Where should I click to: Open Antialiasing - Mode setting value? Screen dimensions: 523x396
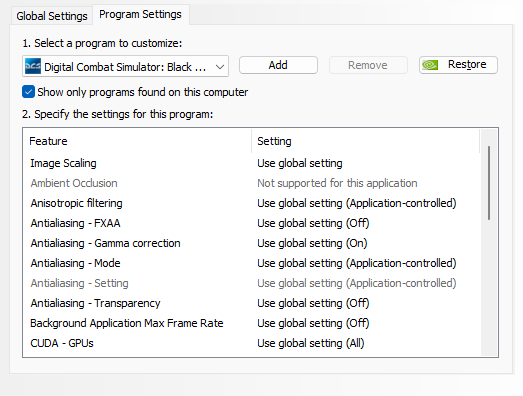click(x=357, y=263)
